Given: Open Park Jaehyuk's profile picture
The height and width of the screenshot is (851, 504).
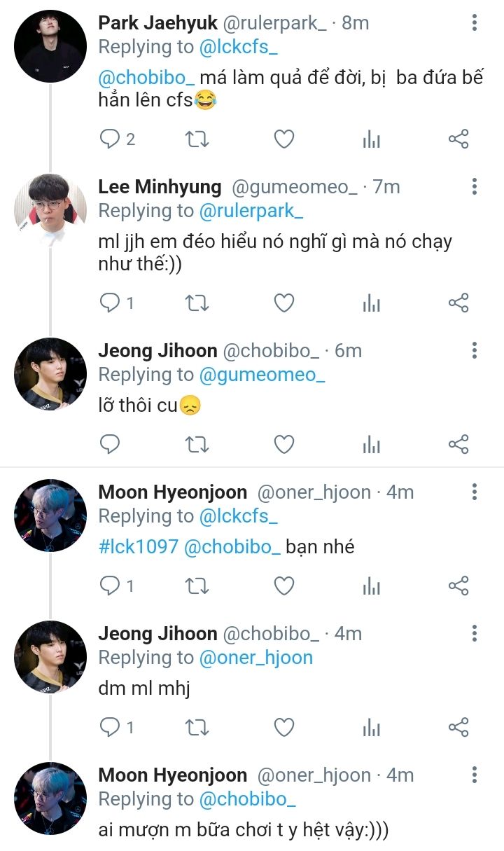Looking at the screenshot, I should coord(50,46).
